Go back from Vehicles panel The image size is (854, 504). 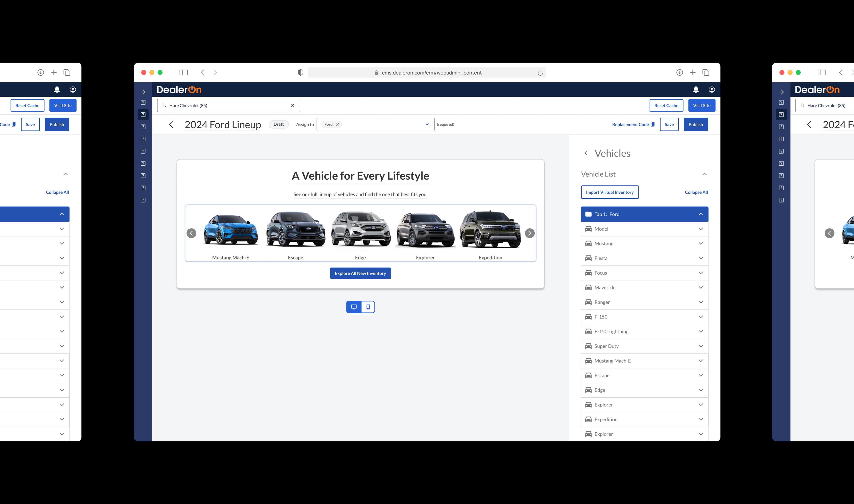pos(586,153)
